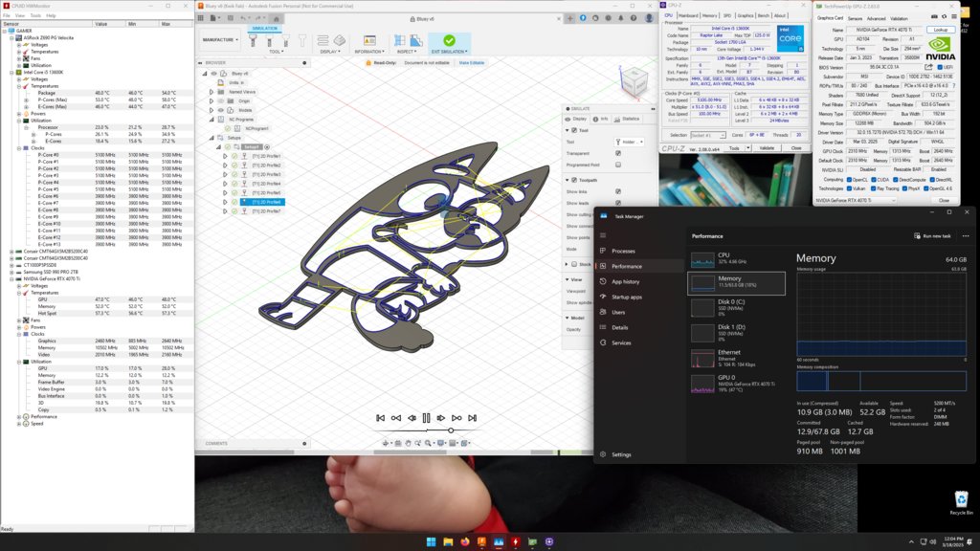Click the simulation speed slider handle
980x551 pixels.
(451, 430)
